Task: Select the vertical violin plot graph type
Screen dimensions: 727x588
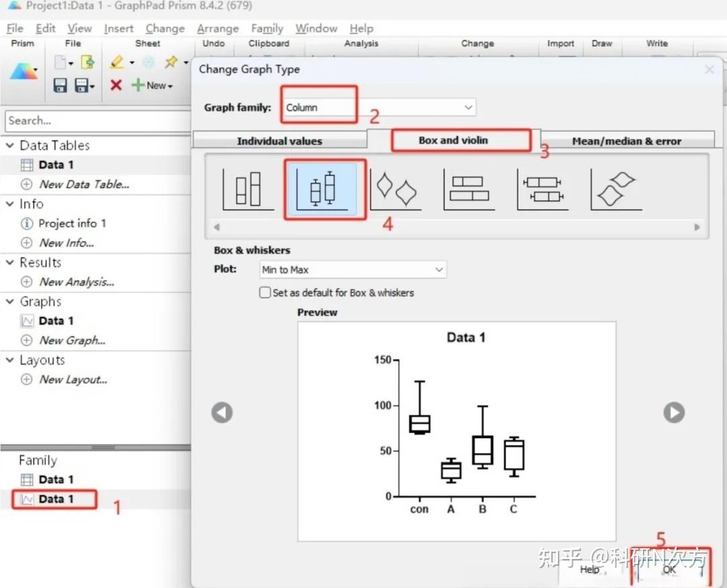Action: 396,189
